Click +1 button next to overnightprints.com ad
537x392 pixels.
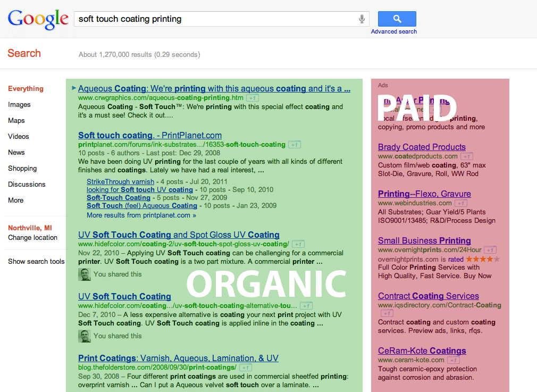point(490,250)
